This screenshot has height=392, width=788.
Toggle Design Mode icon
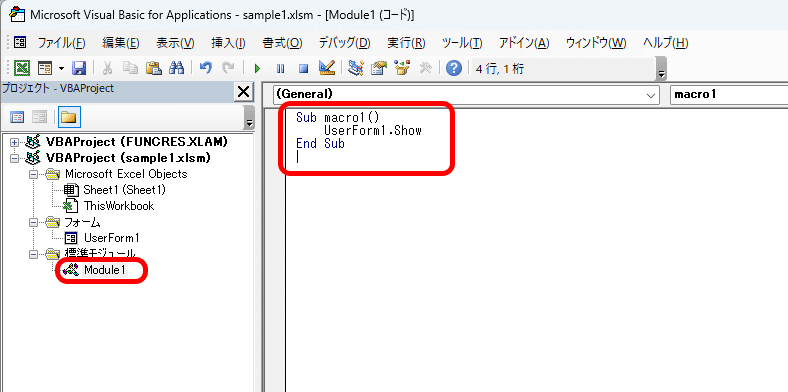327,68
